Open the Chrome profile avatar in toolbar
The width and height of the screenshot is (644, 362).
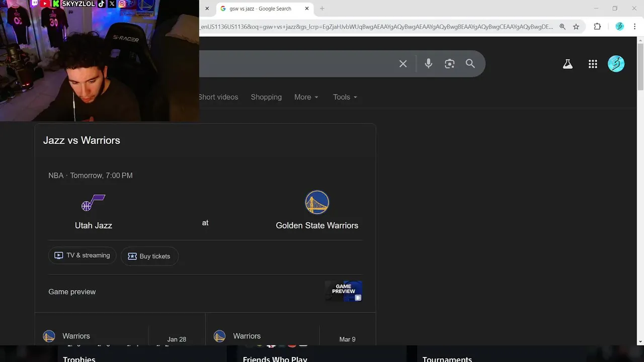click(x=619, y=27)
